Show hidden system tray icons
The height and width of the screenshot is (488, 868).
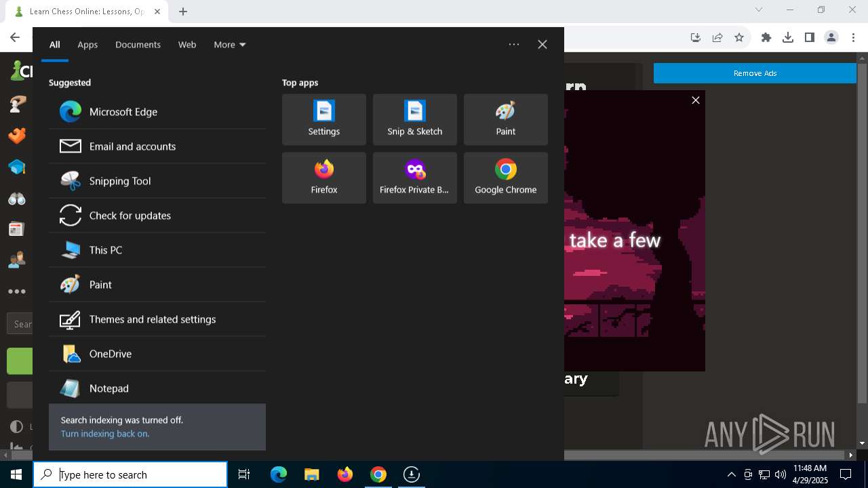click(731, 474)
